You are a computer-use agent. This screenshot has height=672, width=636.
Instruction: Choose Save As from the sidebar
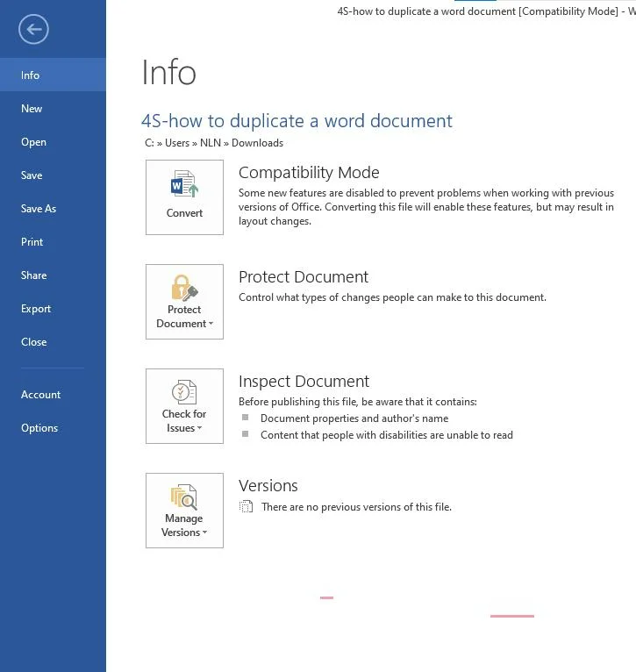tap(54, 209)
